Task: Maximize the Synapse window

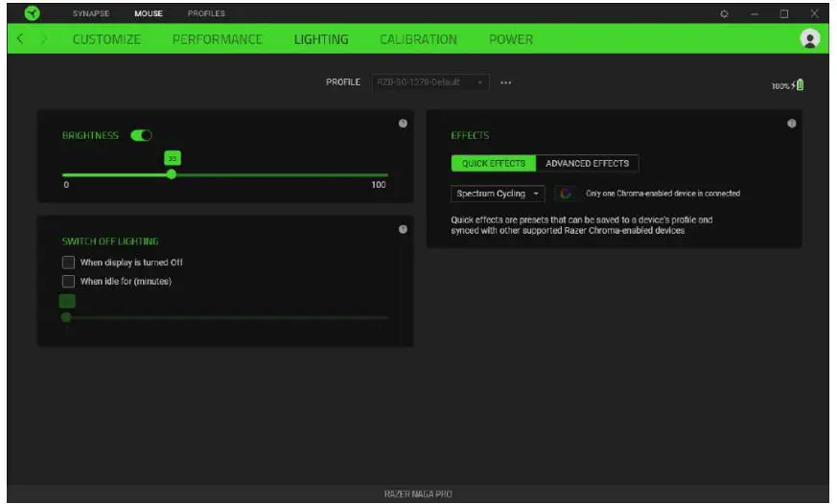Action: pos(784,13)
